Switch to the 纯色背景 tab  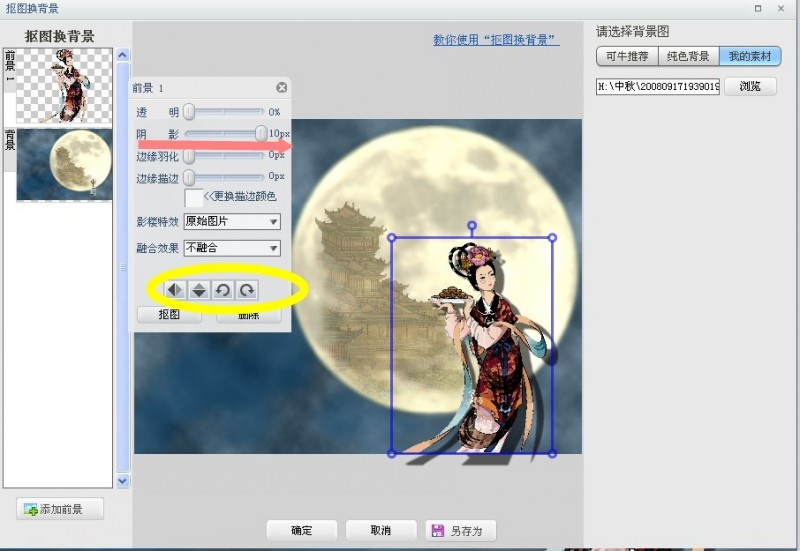688,56
